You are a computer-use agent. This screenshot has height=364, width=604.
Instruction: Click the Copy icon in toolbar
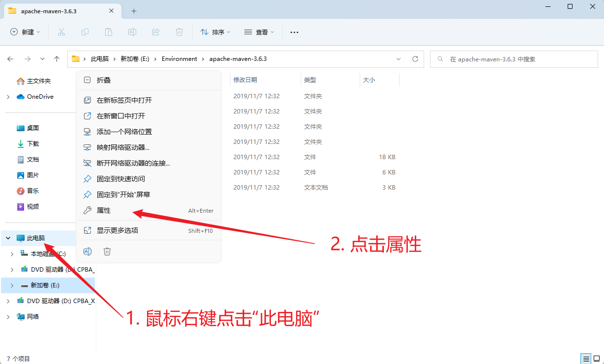[x=85, y=32]
